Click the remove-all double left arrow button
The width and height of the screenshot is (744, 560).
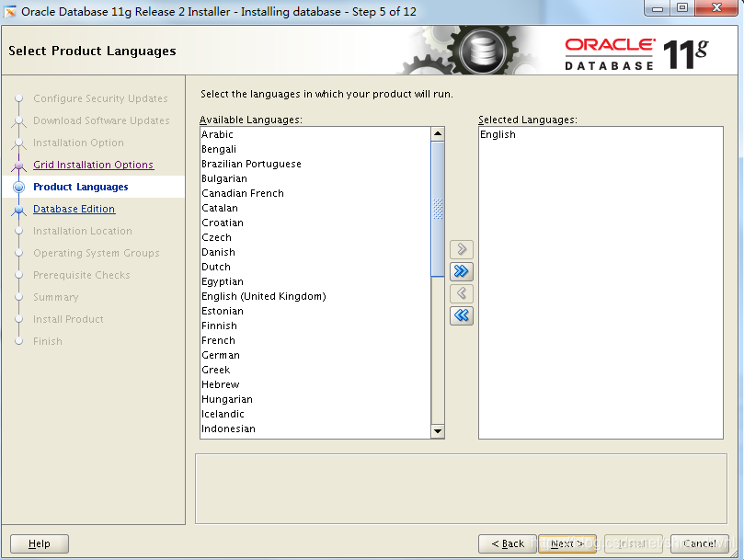pyautogui.click(x=462, y=315)
